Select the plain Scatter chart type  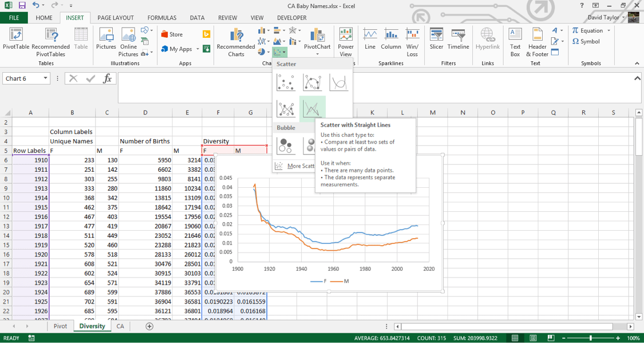pyautogui.click(x=286, y=82)
